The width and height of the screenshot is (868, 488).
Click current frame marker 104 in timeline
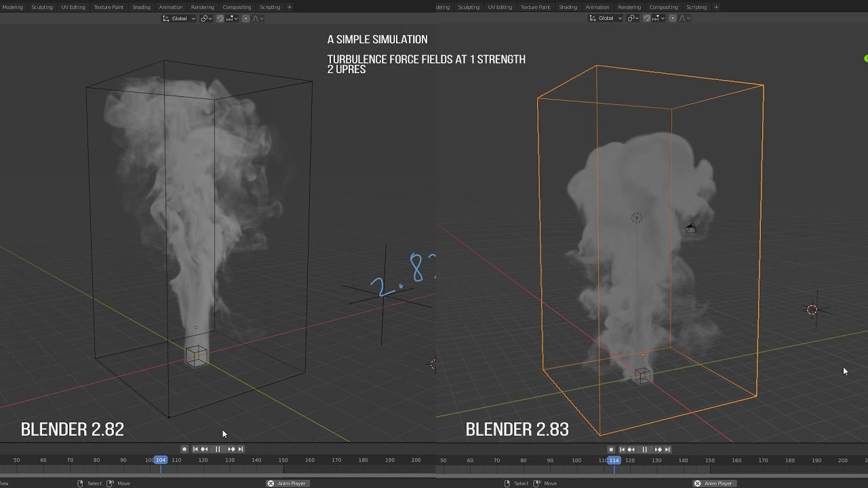click(160, 460)
